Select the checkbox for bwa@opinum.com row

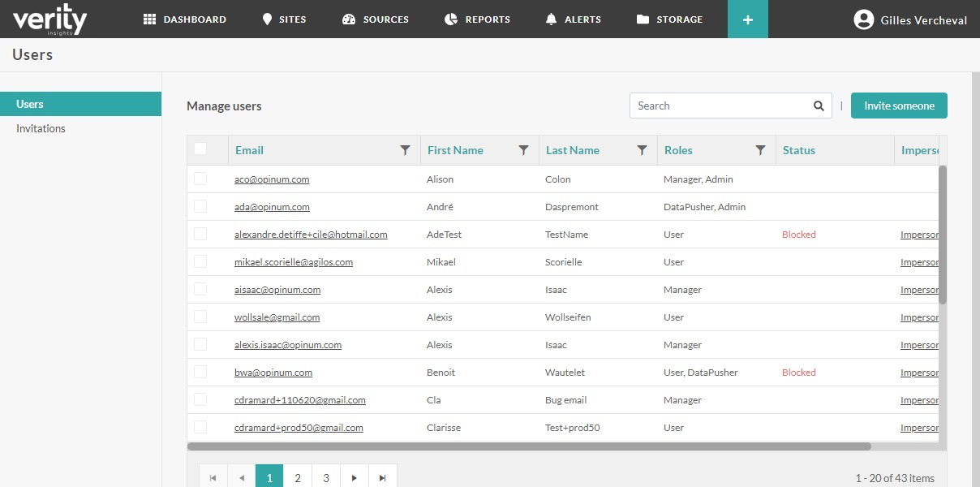coord(199,372)
